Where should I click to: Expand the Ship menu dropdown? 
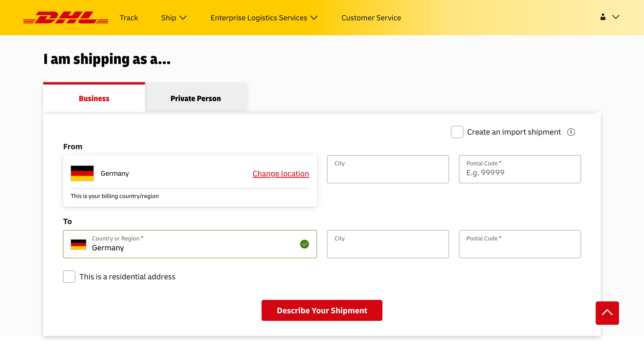point(174,18)
